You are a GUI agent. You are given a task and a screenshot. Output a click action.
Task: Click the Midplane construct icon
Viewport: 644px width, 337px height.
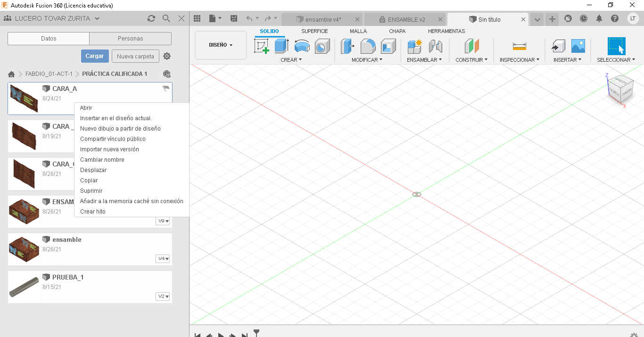(471, 46)
